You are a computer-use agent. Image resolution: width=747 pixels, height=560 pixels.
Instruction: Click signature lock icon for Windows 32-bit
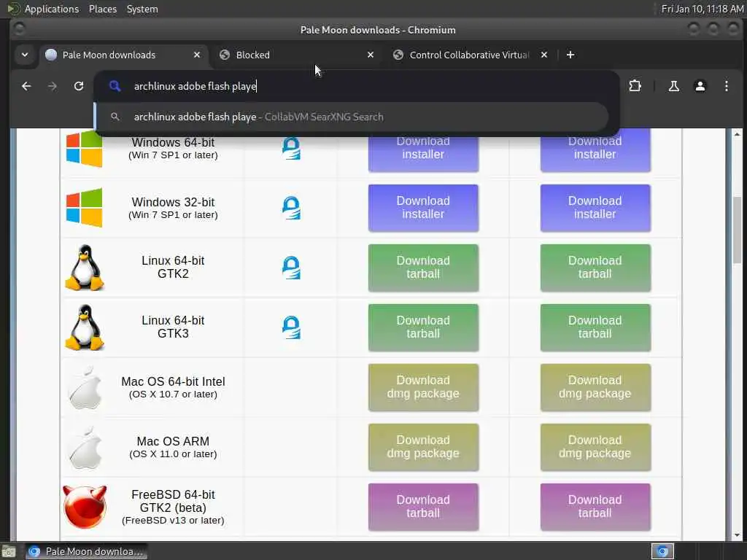(291, 208)
